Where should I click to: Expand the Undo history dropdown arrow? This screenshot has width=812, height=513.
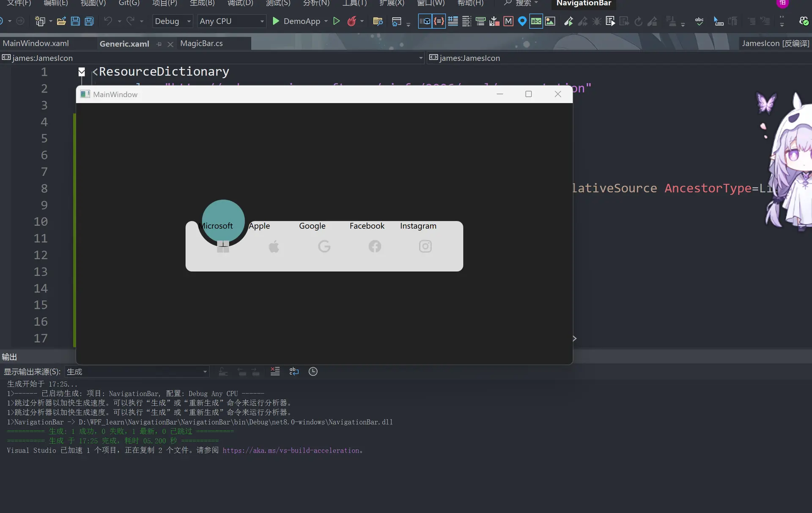coord(120,21)
